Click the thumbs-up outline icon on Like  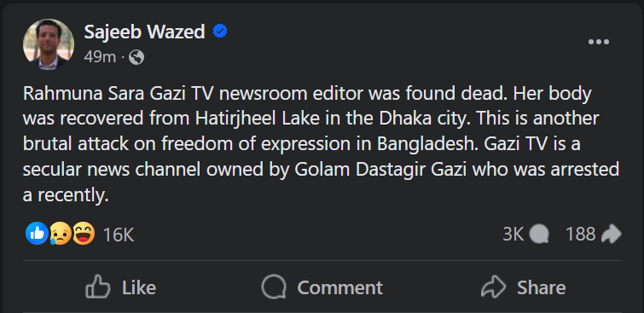(x=98, y=287)
